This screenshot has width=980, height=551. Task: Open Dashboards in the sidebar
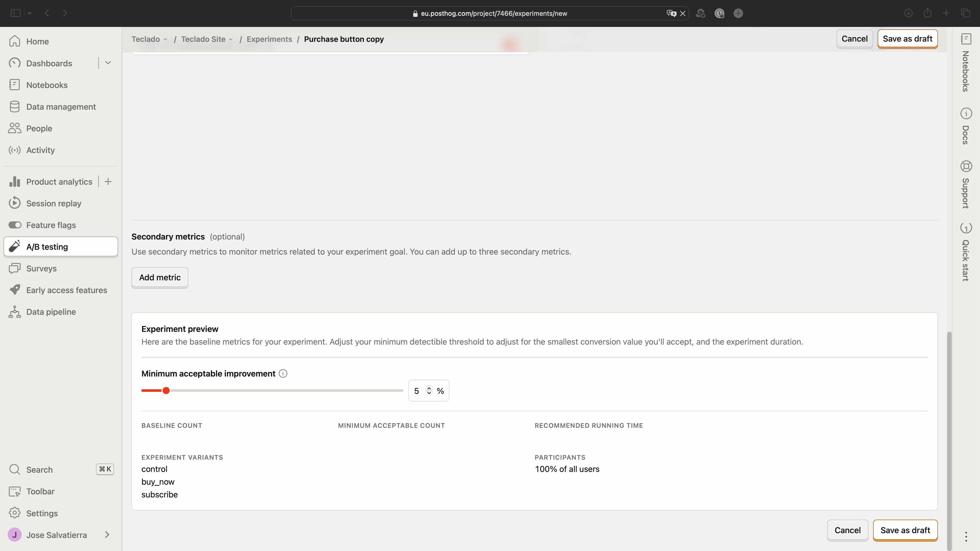tap(51, 63)
